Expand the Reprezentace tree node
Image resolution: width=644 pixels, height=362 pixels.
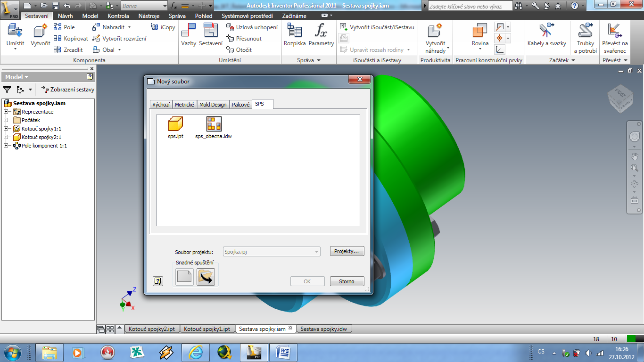[6, 112]
